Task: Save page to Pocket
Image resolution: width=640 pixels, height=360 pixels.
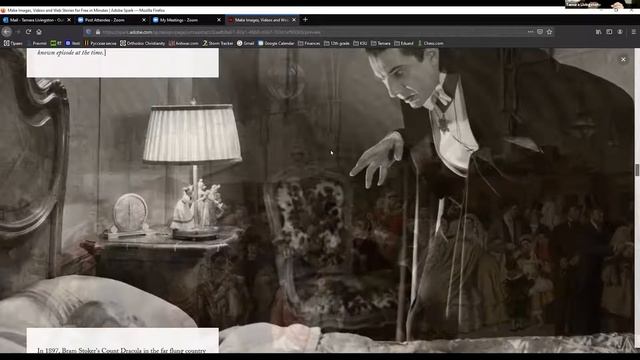Action: (540, 32)
